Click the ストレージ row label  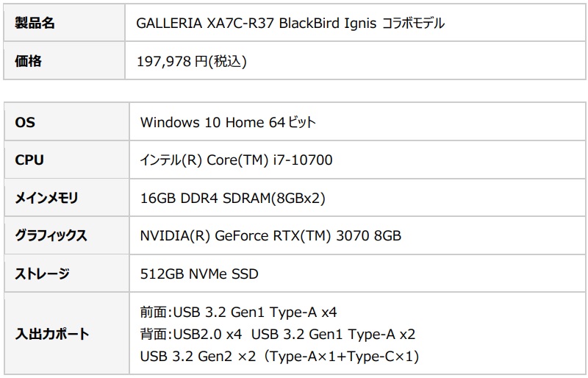(42, 274)
